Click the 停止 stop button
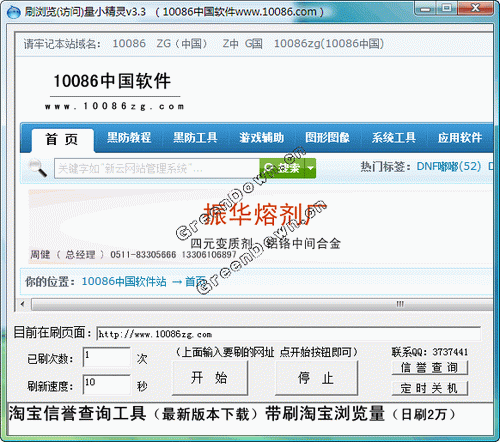 [x=316, y=378]
